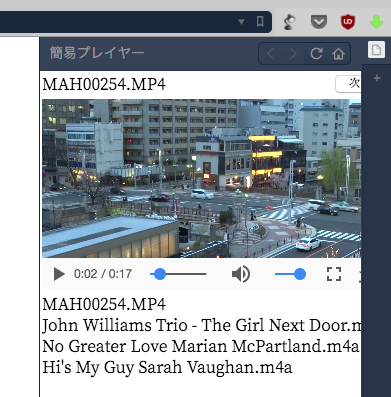The width and height of the screenshot is (391, 397).
Task: Select No Greater Love Marian McPartland.m4a
Action: (201, 346)
